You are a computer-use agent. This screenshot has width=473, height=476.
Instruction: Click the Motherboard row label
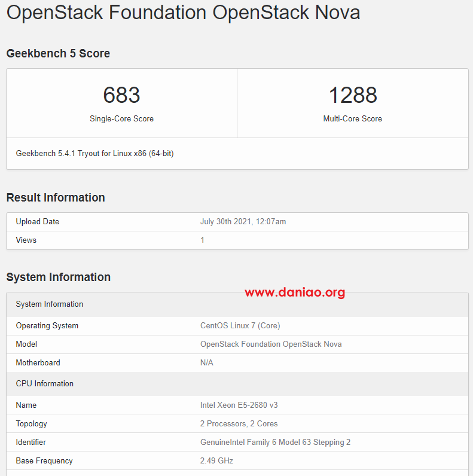click(38, 363)
